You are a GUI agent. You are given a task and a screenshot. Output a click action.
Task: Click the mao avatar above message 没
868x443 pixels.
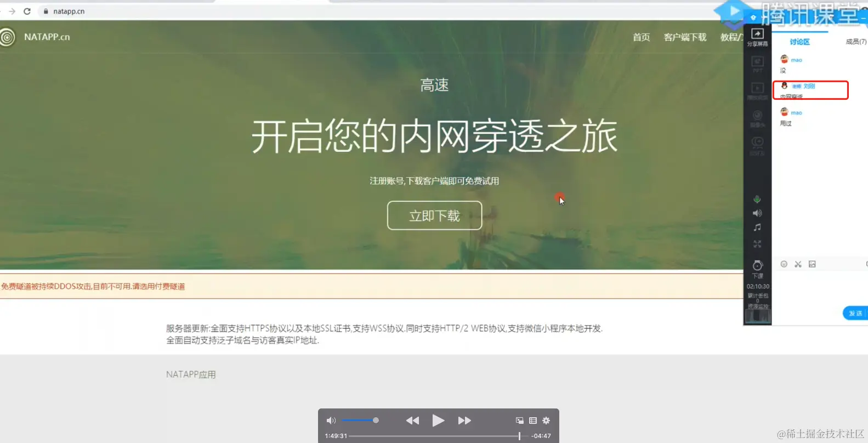click(784, 59)
